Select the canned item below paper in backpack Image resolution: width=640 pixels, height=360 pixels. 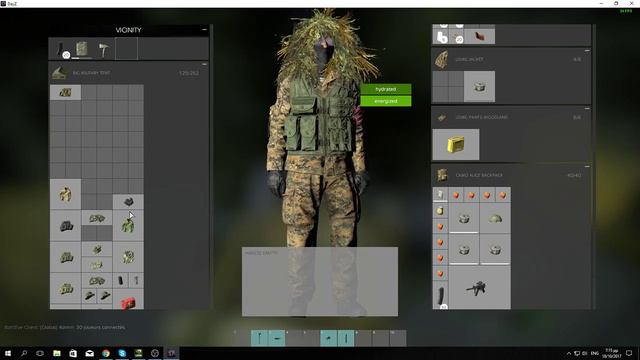click(x=440, y=211)
